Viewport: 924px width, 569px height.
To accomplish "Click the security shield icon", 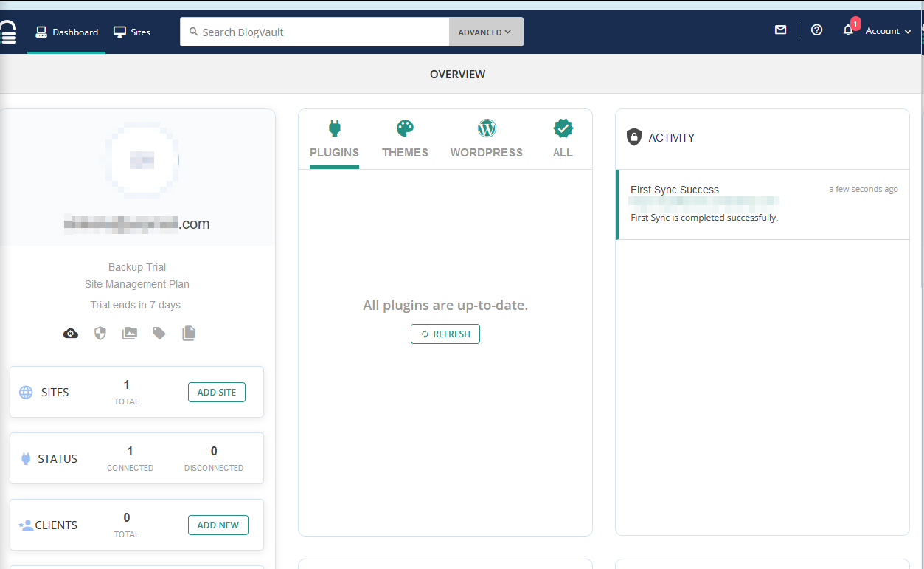I will click(x=100, y=334).
